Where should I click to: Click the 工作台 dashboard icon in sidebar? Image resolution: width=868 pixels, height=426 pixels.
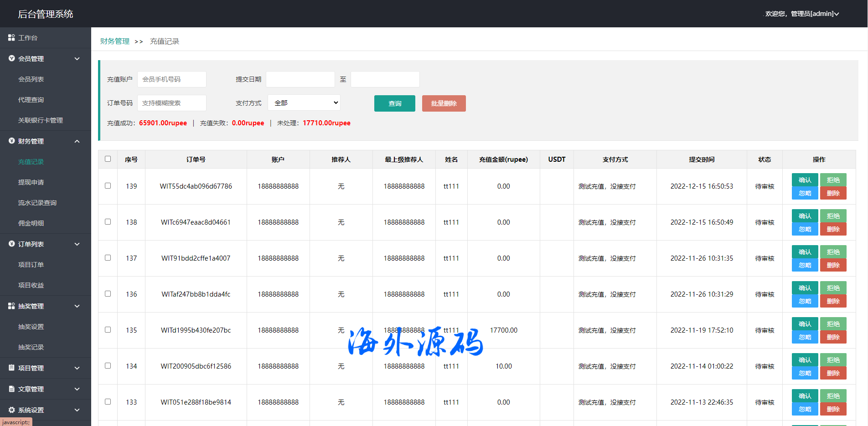coord(11,38)
